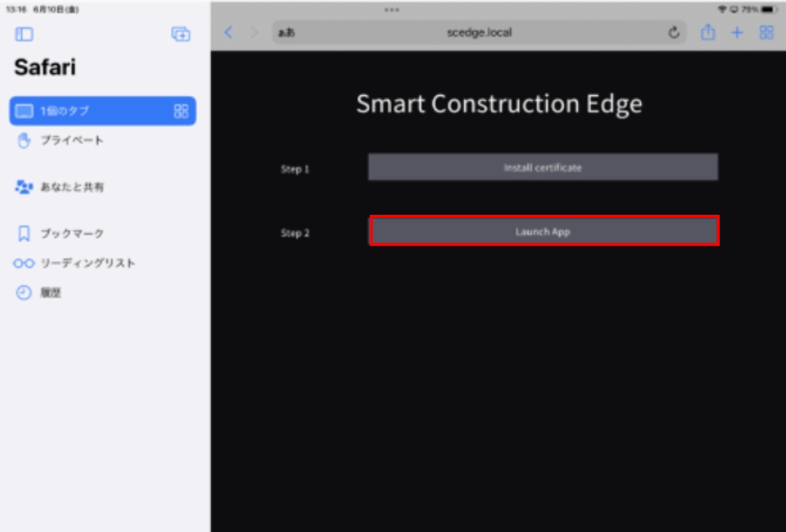Tap the bookmark ribbon icon
The width and height of the screenshot is (786, 532).
pos(24,234)
